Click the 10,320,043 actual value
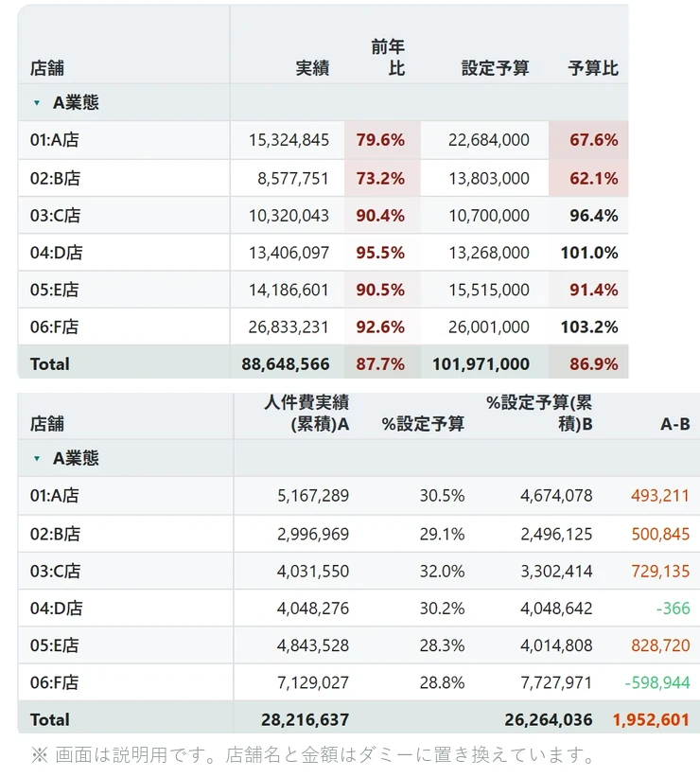 pyautogui.click(x=289, y=216)
